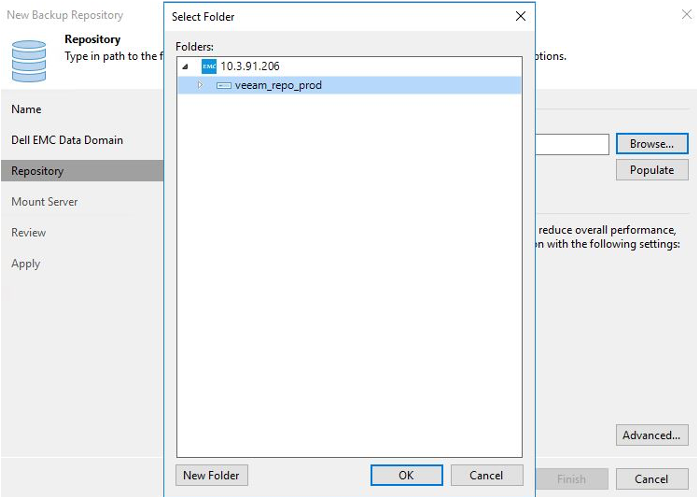Expand the veeam_repo_prod folder node
This screenshot has height=497, width=697.
pyautogui.click(x=200, y=85)
